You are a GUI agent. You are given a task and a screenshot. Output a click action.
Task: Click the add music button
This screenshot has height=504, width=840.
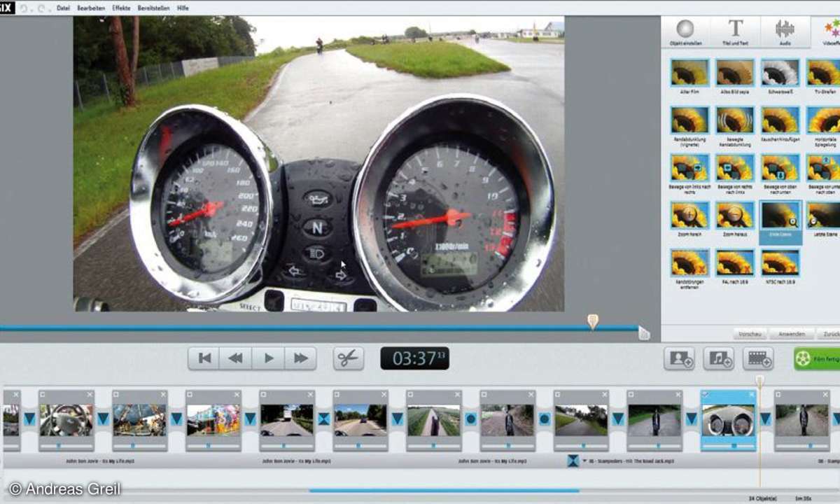719,358
